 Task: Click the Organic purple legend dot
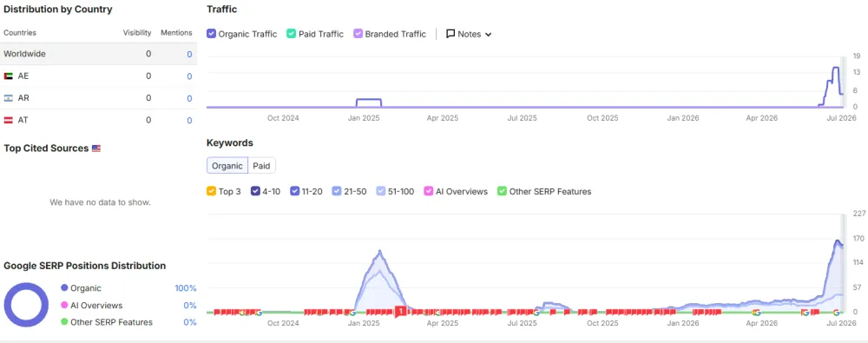(x=64, y=288)
